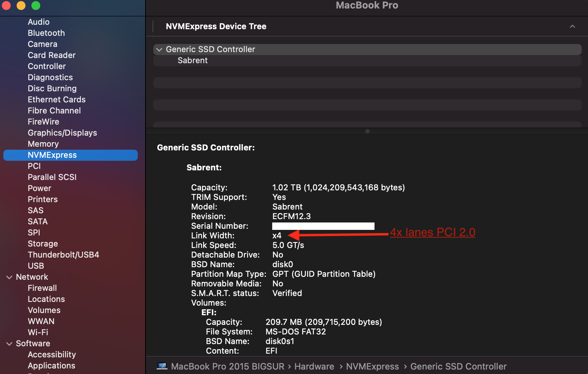Image resolution: width=588 pixels, height=374 pixels.
Task: Click NVMExpress breadcrumb in the path bar
Action: [372, 367]
